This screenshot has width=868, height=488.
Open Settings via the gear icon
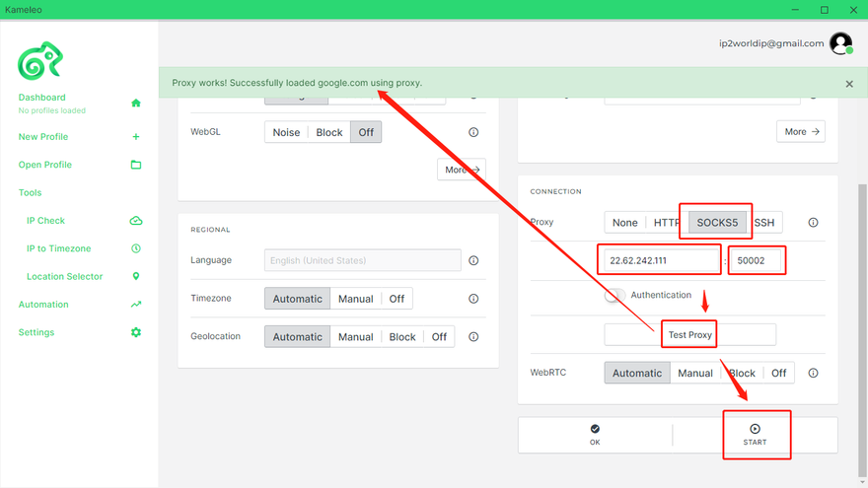(x=136, y=332)
